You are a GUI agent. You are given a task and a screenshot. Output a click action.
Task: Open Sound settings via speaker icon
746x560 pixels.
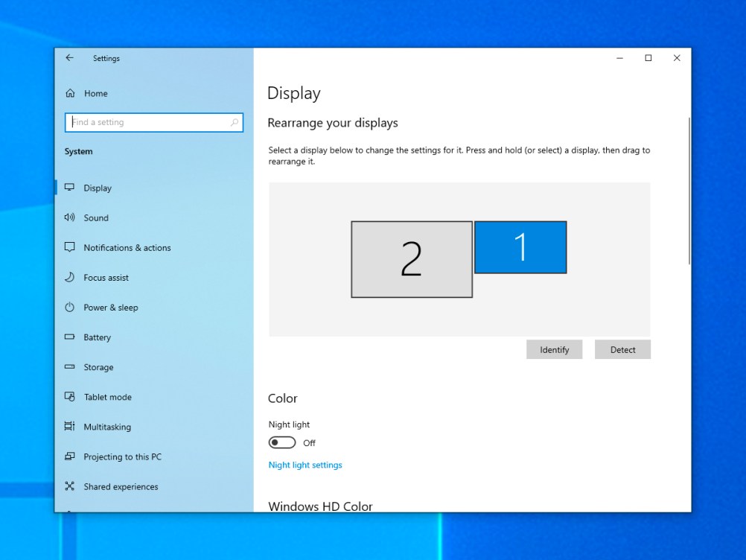[x=70, y=217]
